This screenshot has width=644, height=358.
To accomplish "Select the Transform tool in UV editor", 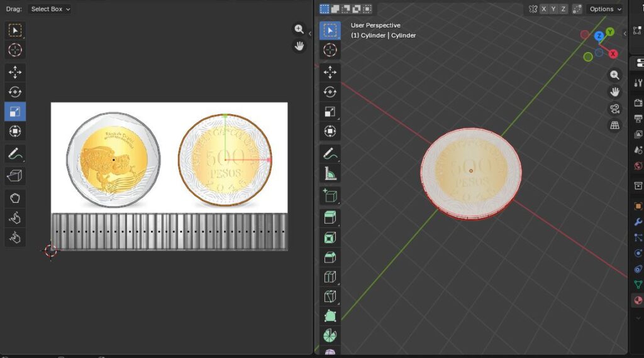I will 15,131.
